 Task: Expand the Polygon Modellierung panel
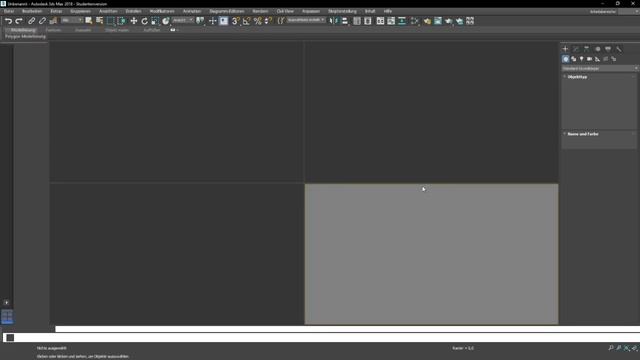(x=25, y=36)
